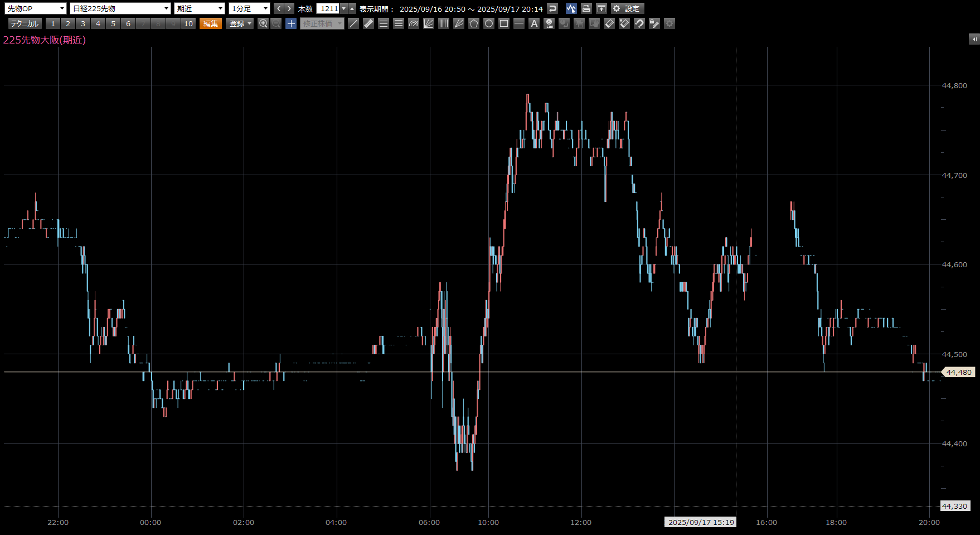The height and width of the screenshot is (535, 980).
Task: Select the ruler measurement tool
Action: 368,23
